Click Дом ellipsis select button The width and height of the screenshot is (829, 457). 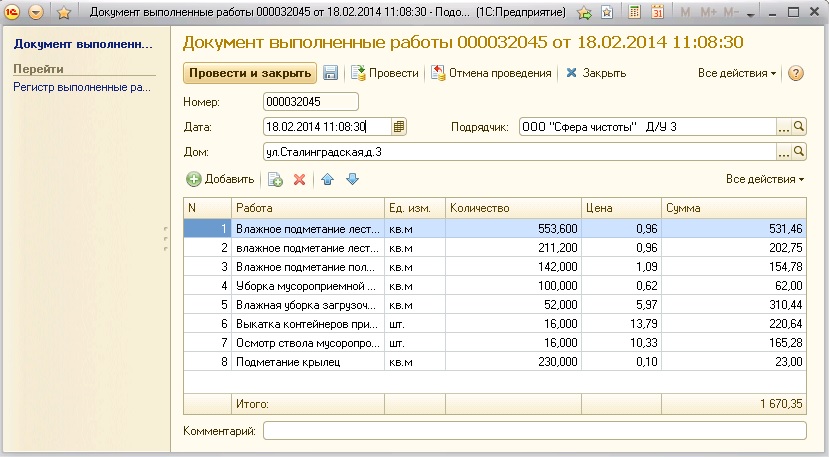coord(784,152)
